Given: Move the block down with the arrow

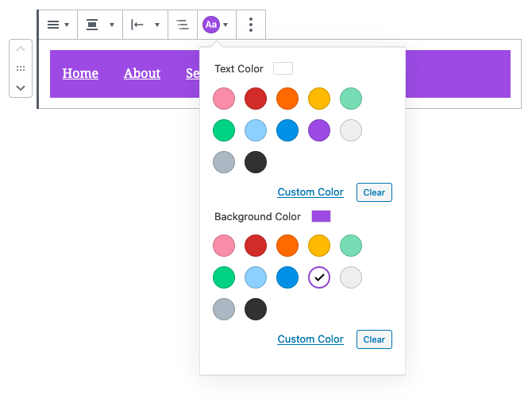Looking at the screenshot, I should (x=21, y=87).
